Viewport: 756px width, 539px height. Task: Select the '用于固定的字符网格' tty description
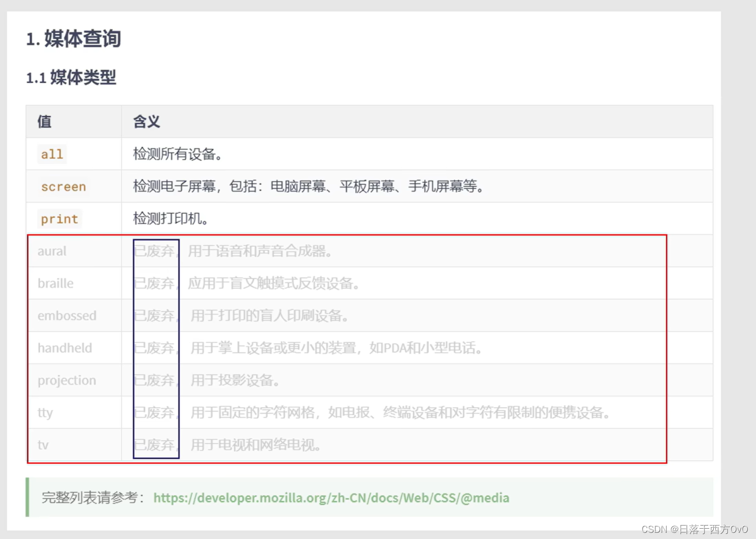tap(253, 413)
